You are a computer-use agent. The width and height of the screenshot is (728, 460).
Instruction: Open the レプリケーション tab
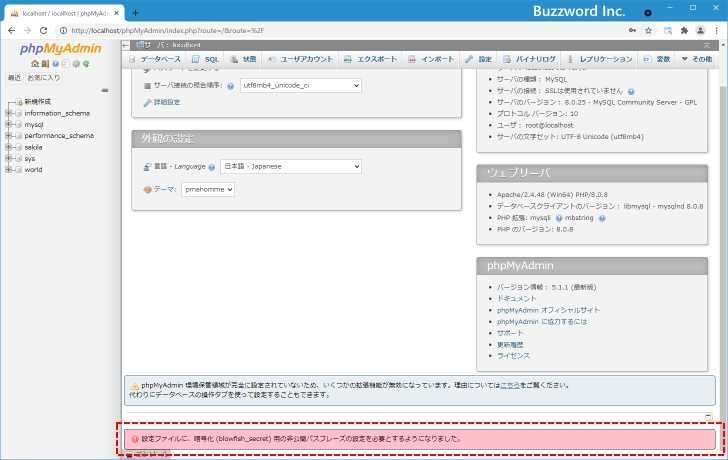(600, 59)
